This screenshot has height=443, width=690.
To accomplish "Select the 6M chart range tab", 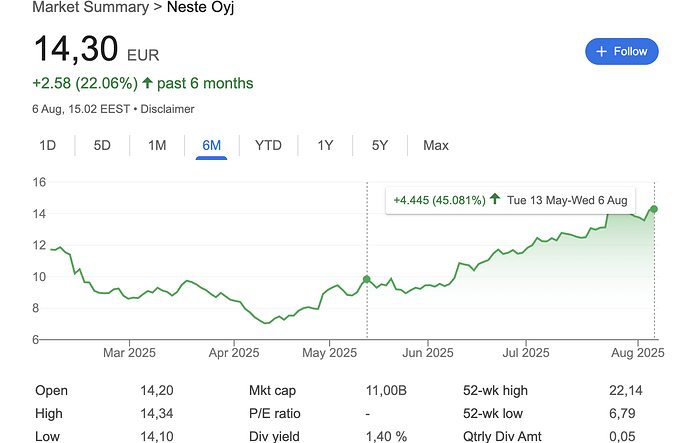I will tap(212, 145).
